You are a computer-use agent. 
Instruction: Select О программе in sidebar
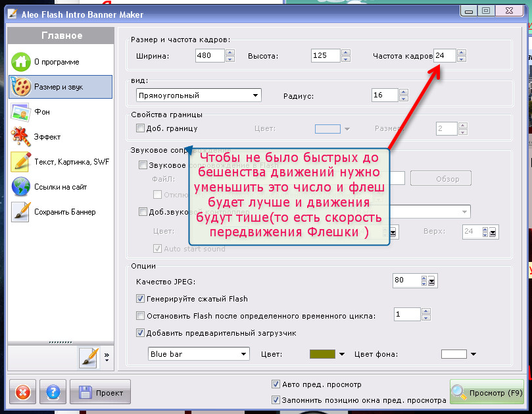tap(61, 62)
